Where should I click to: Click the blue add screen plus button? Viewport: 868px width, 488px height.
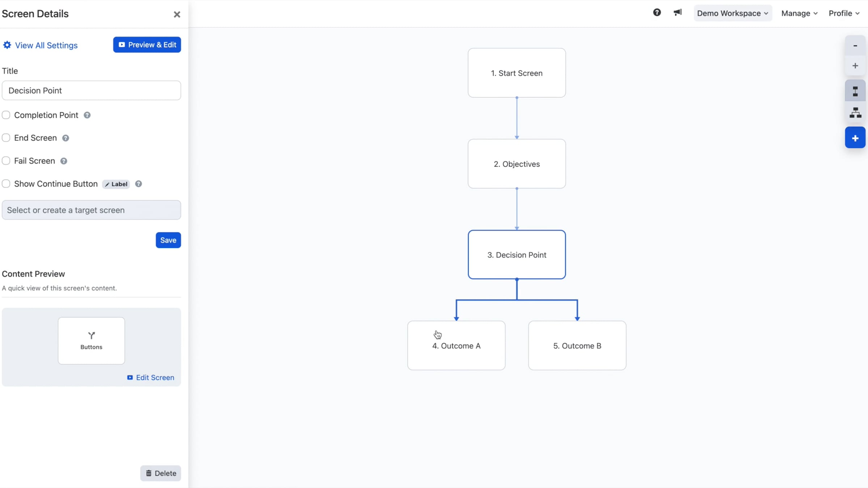pos(855,138)
